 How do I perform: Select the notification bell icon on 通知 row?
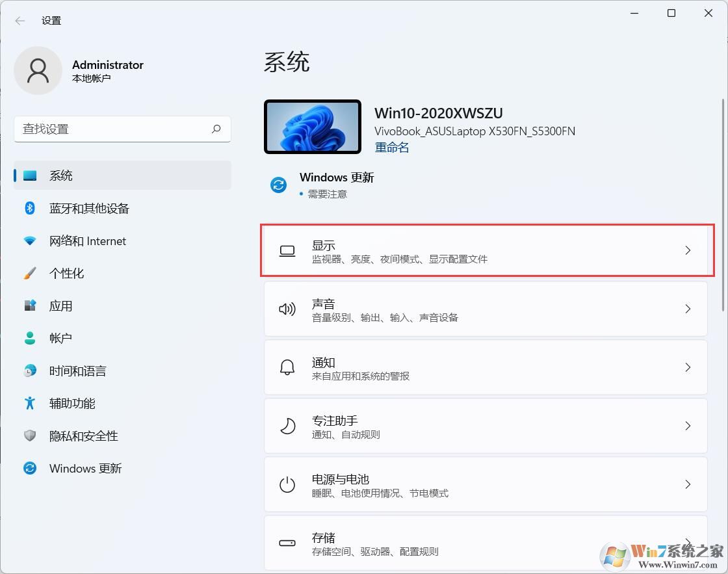[x=287, y=367]
